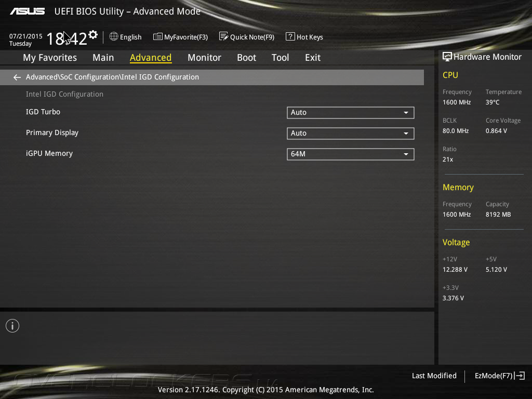Click the Hardware Monitor screen icon
Image resolution: width=532 pixels, height=399 pixels.
click(x=447, y=57)
